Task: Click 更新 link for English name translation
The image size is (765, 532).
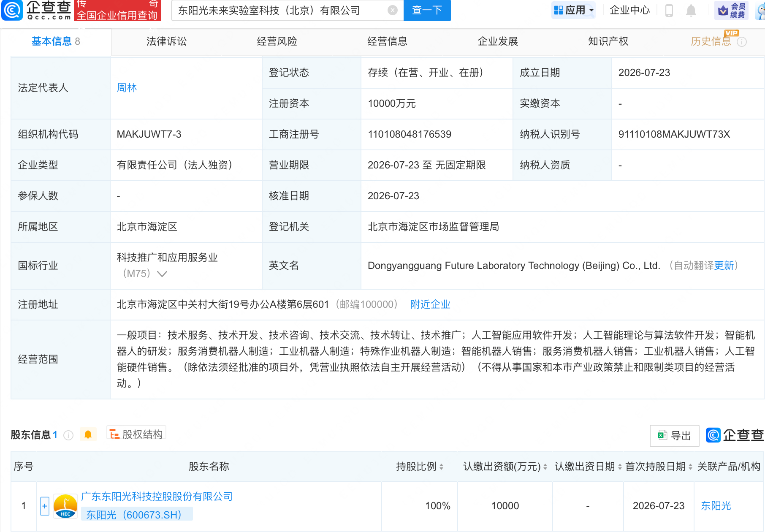Action: pyautogui.click(x=724, y=266)
